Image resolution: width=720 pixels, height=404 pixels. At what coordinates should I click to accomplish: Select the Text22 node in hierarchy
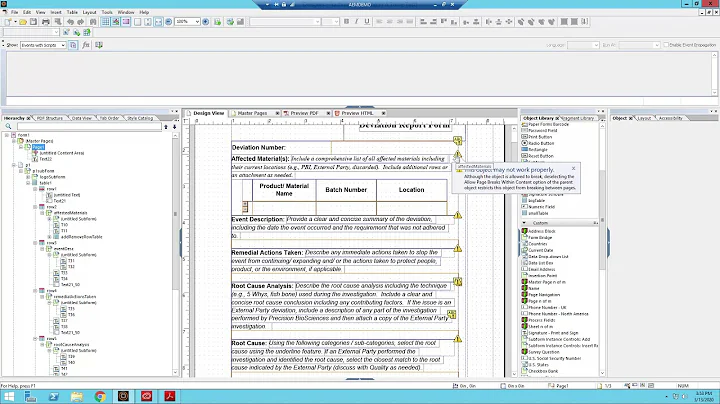(x=45, y=159)
